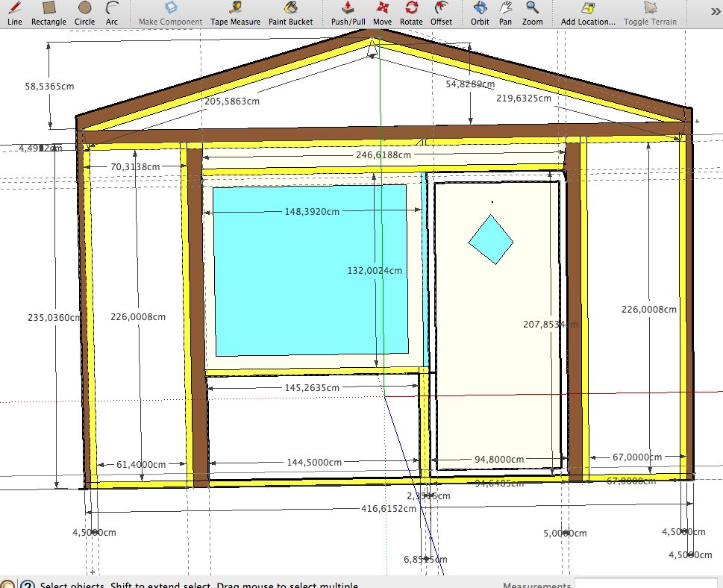The height and width of the screenshot is (588, 723).
Task: Activate the Orbit tool
Action: [x=480, y=13]
